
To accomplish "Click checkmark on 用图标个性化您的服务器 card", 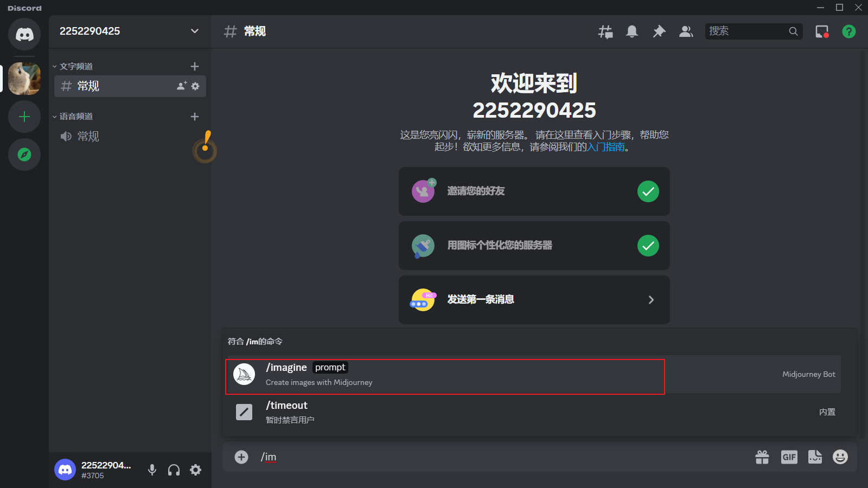I will (648, 246).
